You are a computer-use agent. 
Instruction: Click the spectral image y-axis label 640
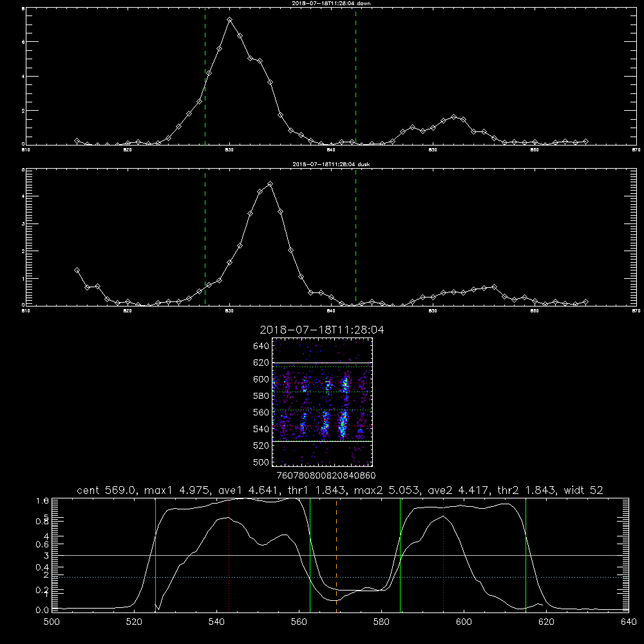(261, 346)
